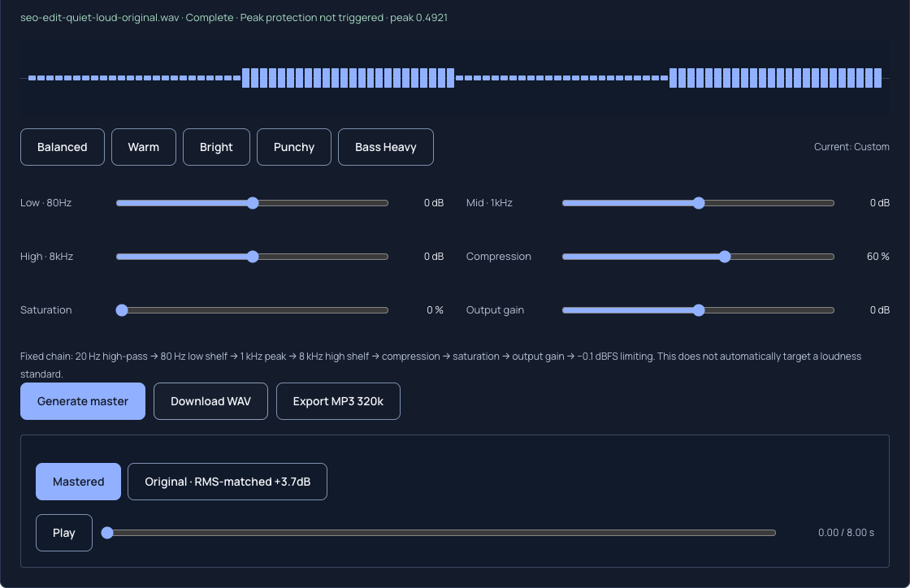The image size is (910, 588).
Task: Click Generate master button
Action: coord(83,401)
